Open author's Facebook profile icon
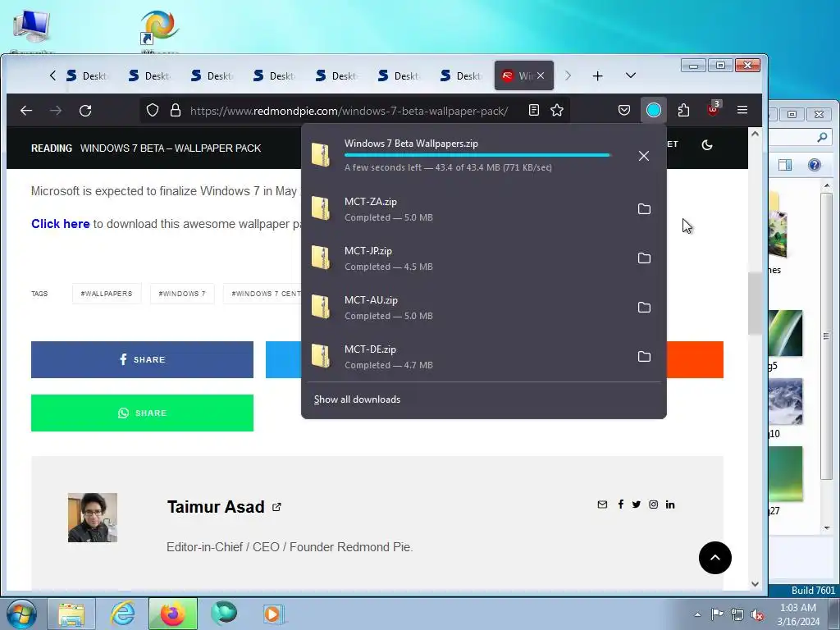 [x=620, y=504]
